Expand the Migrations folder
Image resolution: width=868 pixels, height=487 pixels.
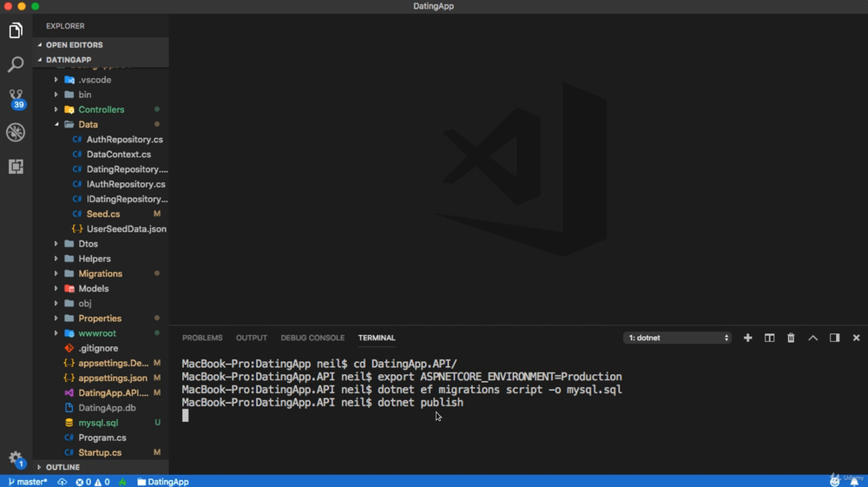101,273
